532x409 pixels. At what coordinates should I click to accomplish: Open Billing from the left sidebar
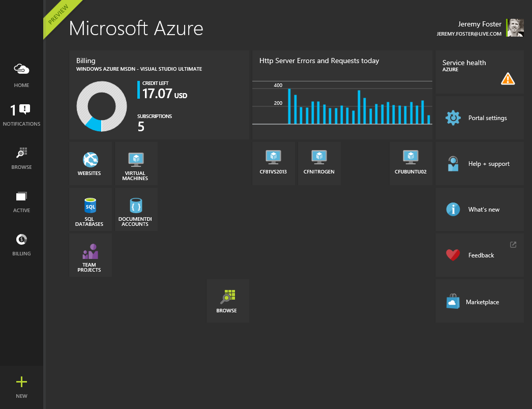point(21,245)
